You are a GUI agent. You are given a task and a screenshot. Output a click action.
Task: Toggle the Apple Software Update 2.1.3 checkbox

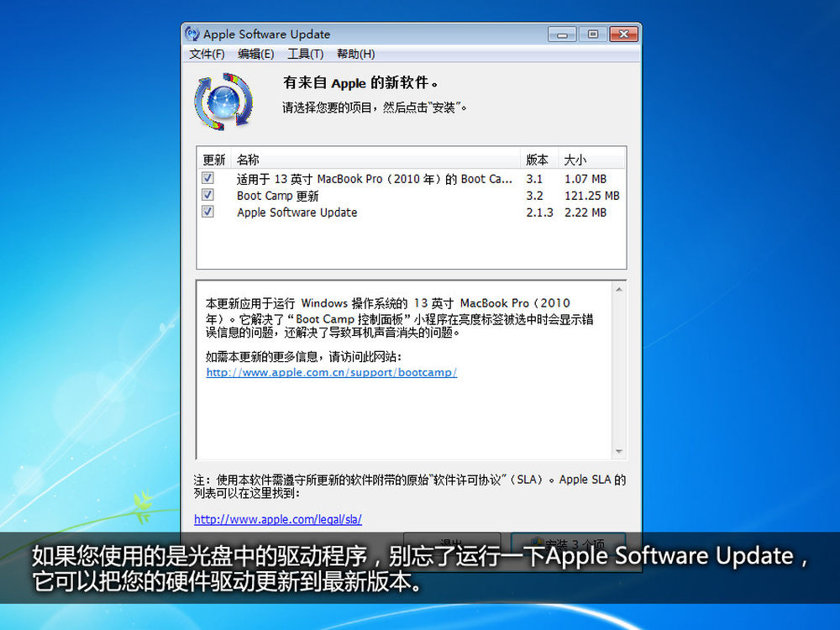207,212
